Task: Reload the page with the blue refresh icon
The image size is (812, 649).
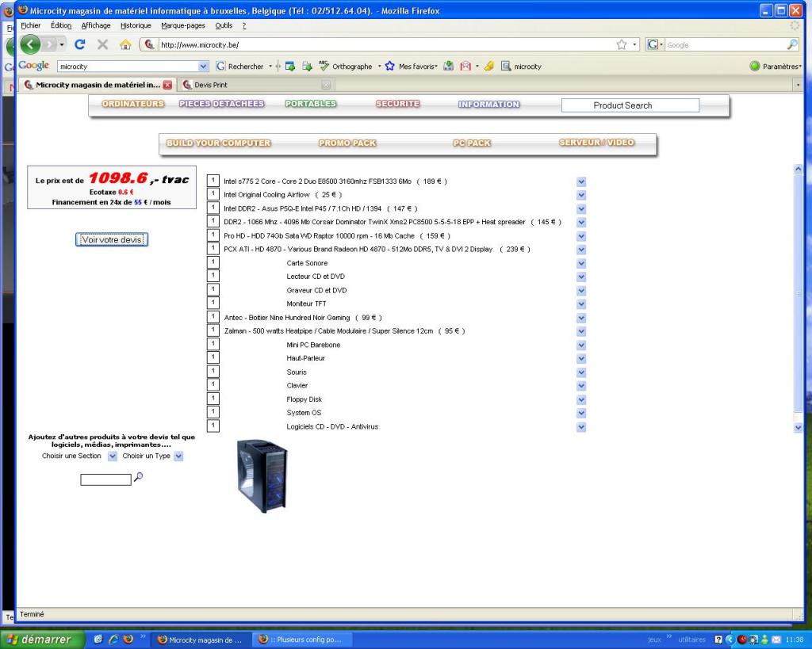Action: (x=79, y=44)
